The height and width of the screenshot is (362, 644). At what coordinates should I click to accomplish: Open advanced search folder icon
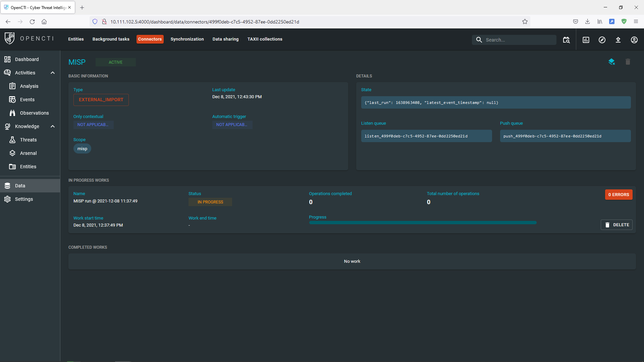click(566, 40)
